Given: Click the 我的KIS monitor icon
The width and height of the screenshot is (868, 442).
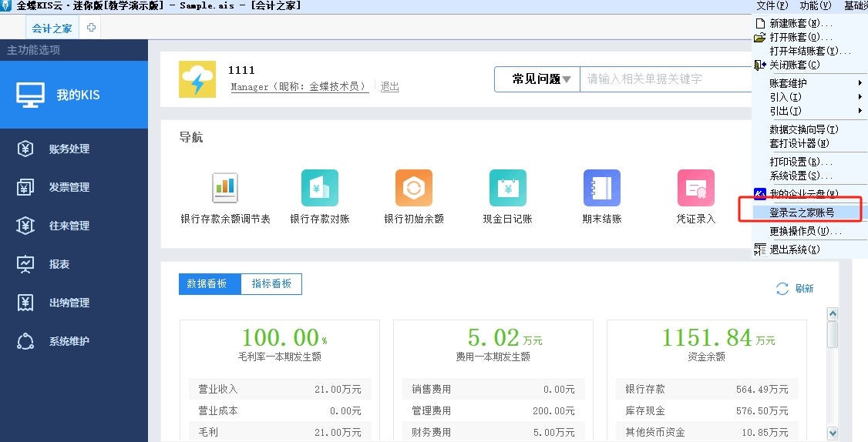Looking at the screenshot, I should [30, 95].
